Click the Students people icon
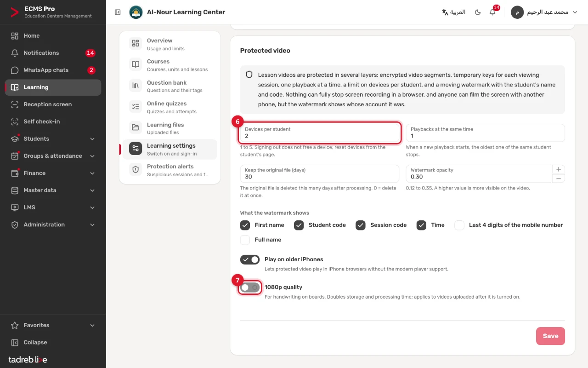Viewport: 588px width, 368px height. (x=15, y=138)
